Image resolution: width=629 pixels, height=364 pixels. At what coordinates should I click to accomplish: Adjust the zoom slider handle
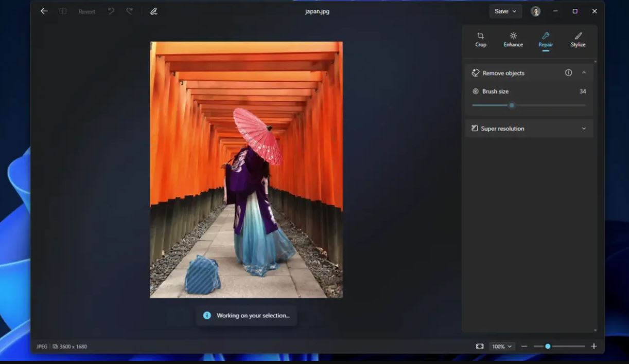(x=548, y=347)
